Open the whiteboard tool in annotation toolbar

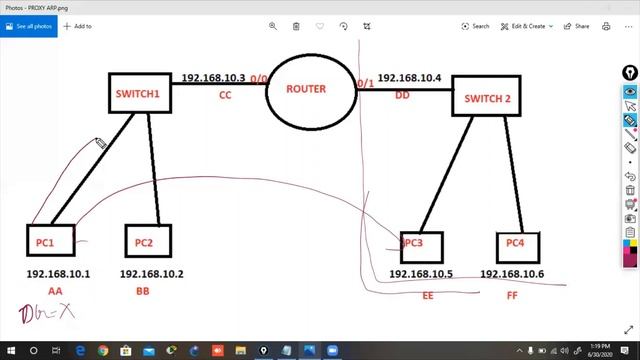click(x=630, y=204)
